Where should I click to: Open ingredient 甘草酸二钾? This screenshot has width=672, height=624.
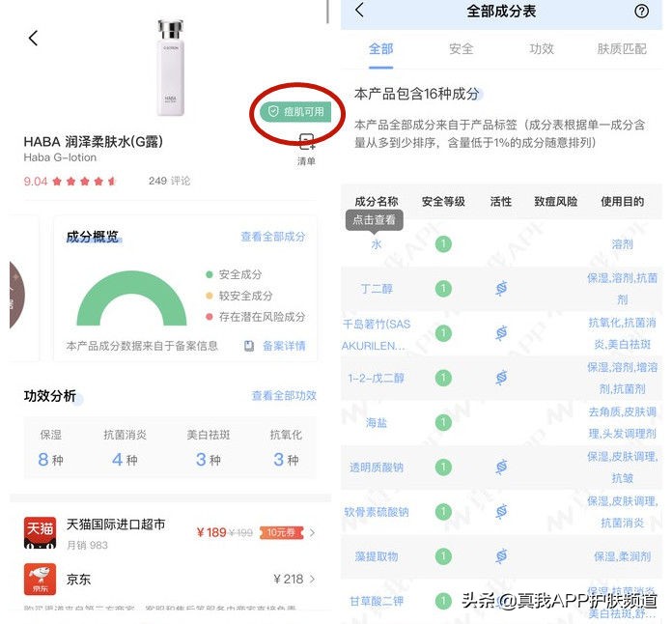377,601
